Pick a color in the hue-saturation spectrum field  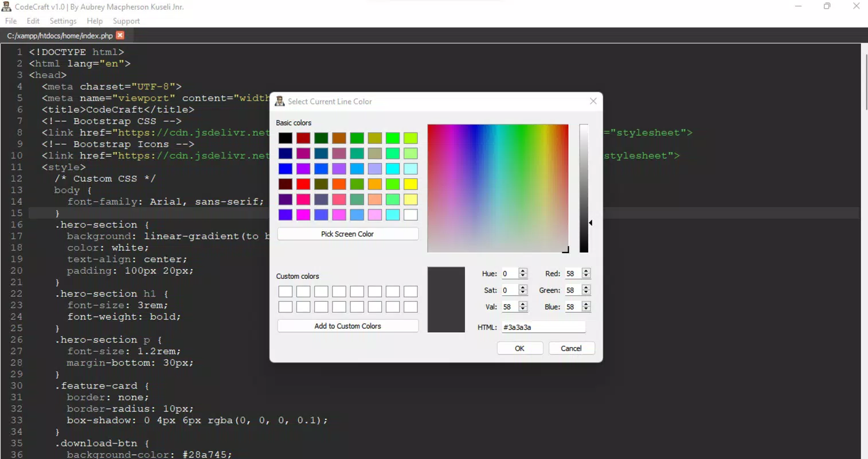pos(498,188)
